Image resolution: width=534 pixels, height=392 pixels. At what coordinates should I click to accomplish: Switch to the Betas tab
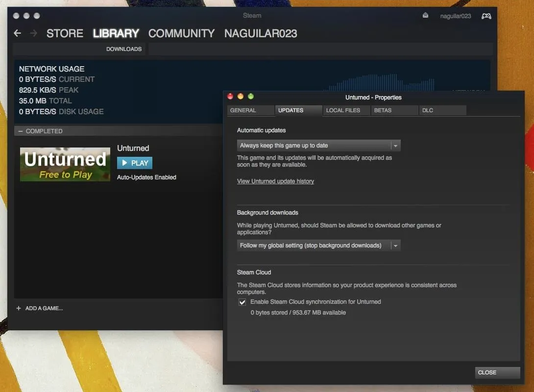[395, 110]
